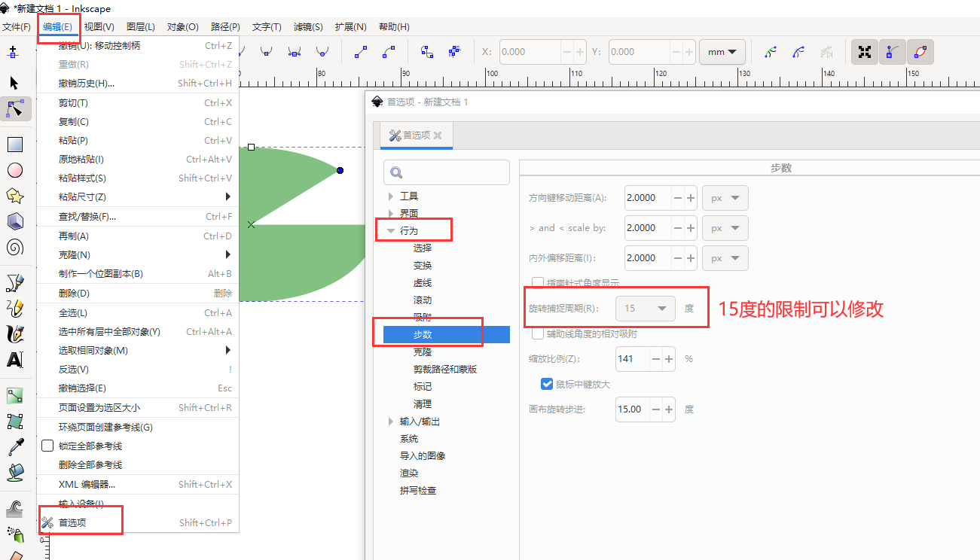Open 克隆(N) submenu in Edit menu
The width and height of the screenshot is (980, 560).
pos(137,254)
